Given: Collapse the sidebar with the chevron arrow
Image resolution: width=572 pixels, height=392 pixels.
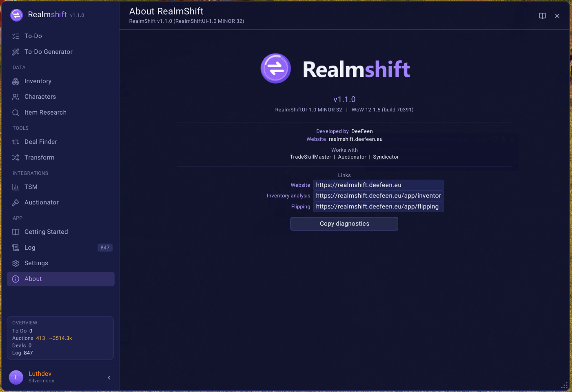Looking at the screenshot, I should pos(109,378).
